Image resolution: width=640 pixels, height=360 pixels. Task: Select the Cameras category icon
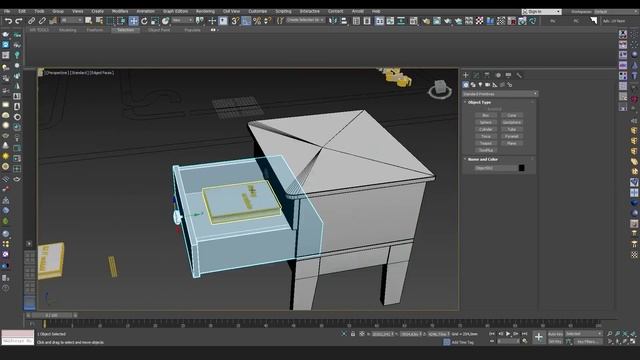pos(488,85)
